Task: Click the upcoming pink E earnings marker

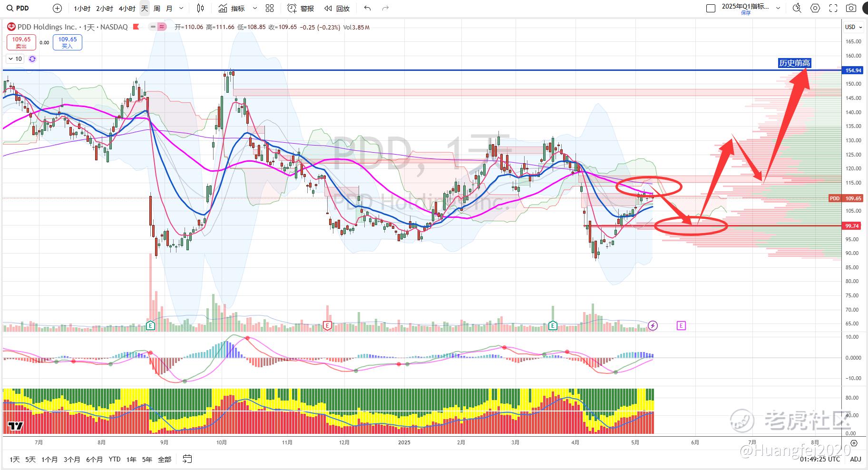Action: [681, 326]
